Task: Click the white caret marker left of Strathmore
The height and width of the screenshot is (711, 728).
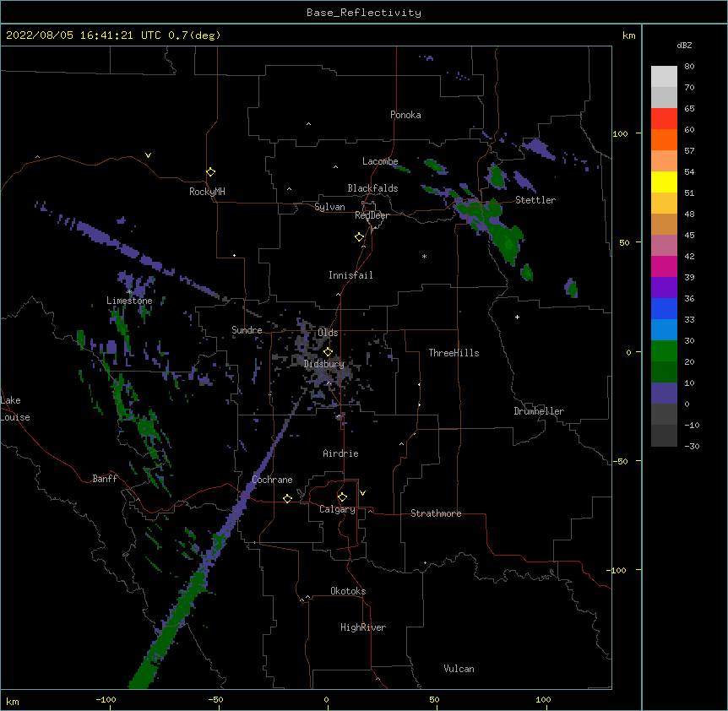Action: (370, 511)
